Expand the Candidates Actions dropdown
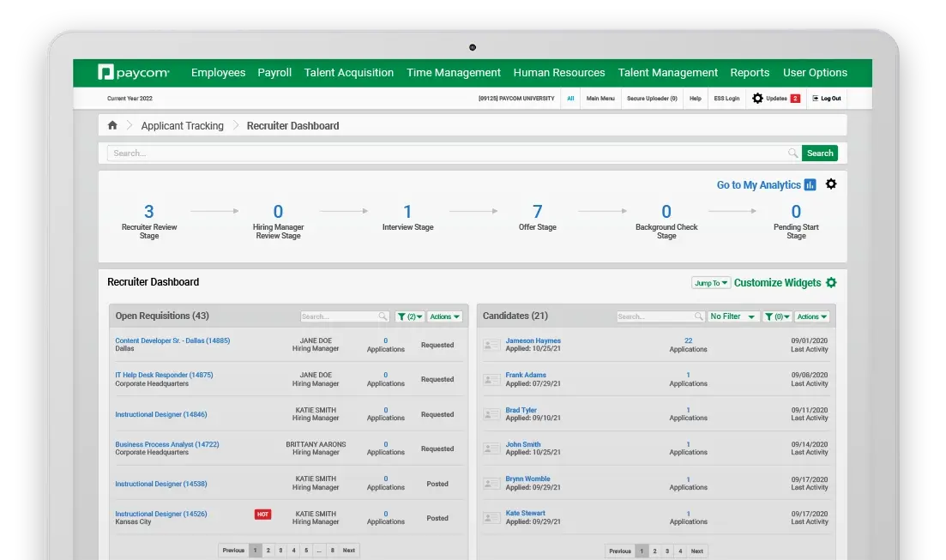Image resolution: width=946 pixels, height=560 pixels. [x=811, y=316]
